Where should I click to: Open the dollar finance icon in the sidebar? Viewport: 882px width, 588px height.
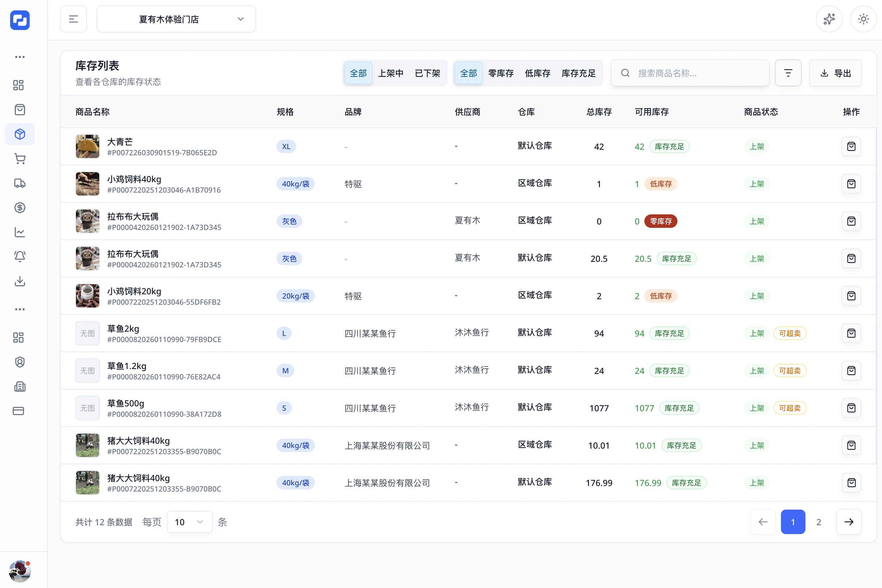point(20,207)
